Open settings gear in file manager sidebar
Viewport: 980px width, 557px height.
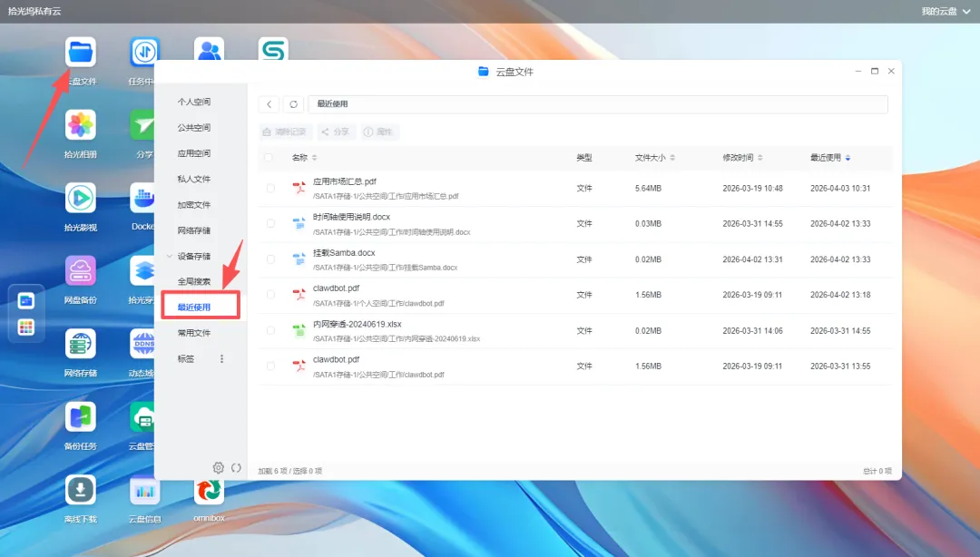pos(218,467)
